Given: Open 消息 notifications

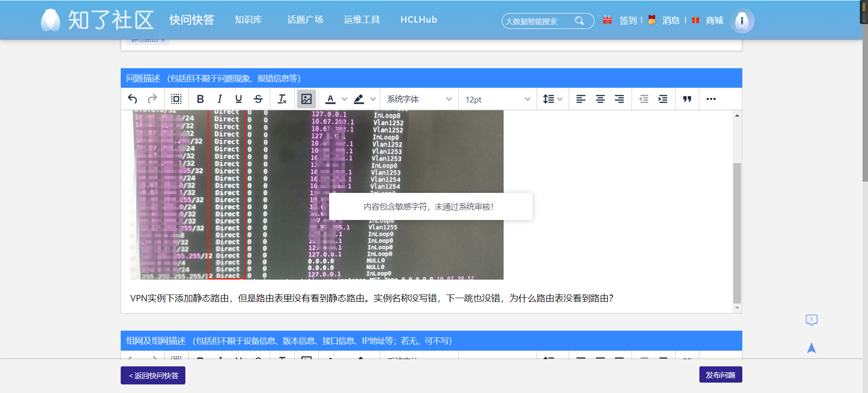Looking at the screenshot, I should pos(671,20).
